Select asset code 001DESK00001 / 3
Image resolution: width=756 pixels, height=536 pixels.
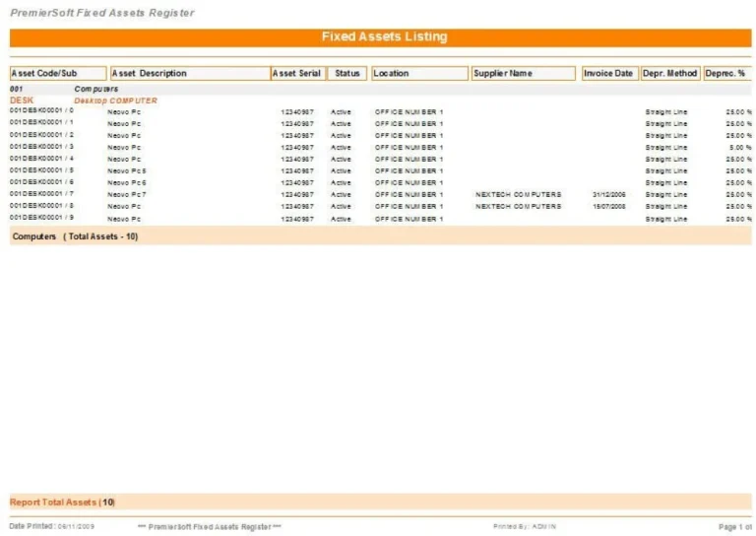coord(41,146)
